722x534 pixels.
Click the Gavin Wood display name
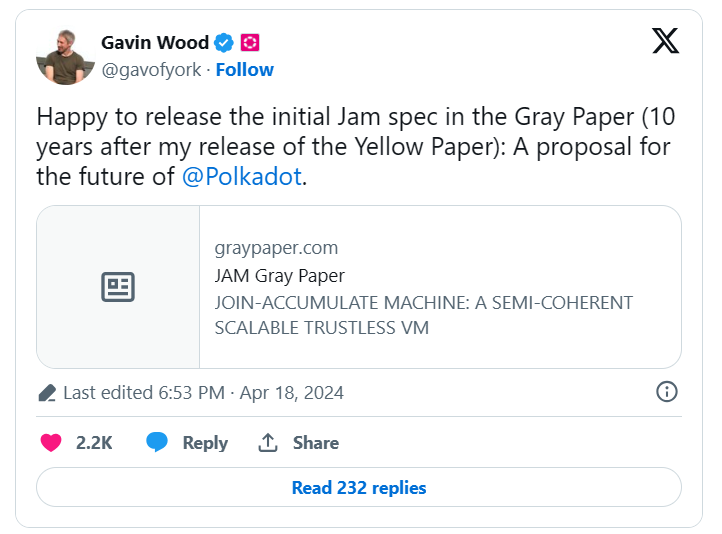pos(155,42)
